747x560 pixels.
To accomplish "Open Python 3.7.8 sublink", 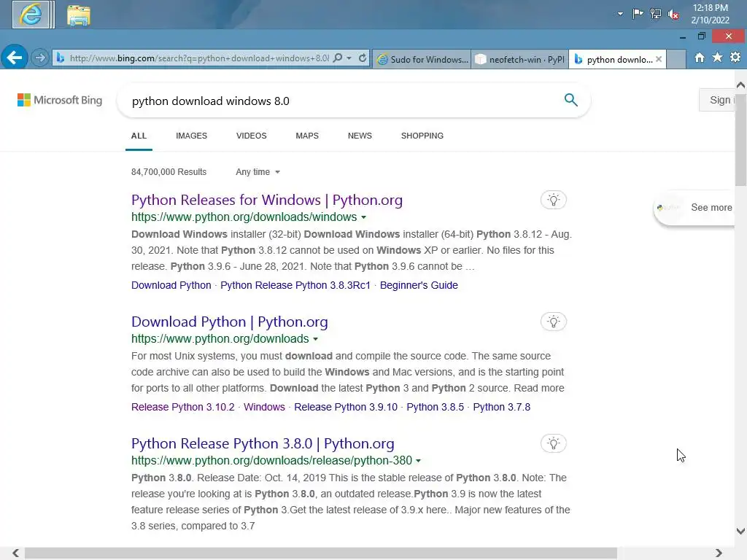I will click(x=502, y=407).
